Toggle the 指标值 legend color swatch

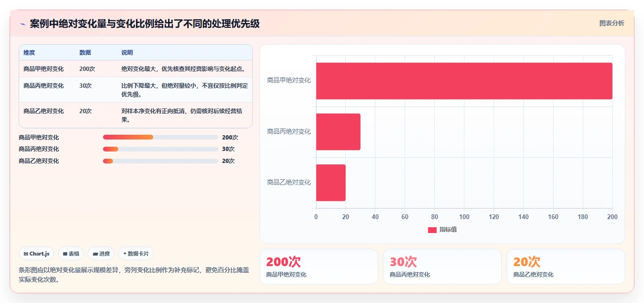pyautogui.click(x=432, y=230)
